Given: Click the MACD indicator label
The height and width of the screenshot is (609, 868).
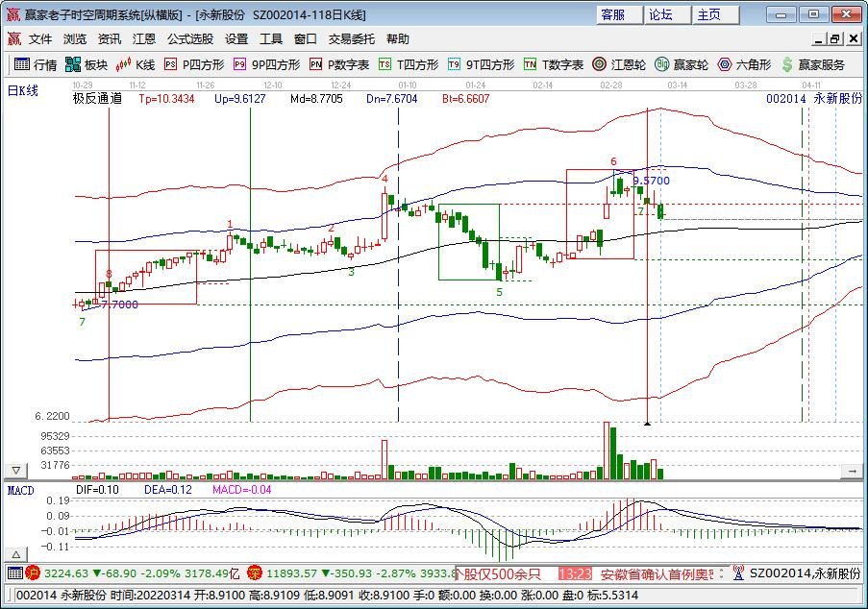Looking at the screenshot, I should coord(20,490).
